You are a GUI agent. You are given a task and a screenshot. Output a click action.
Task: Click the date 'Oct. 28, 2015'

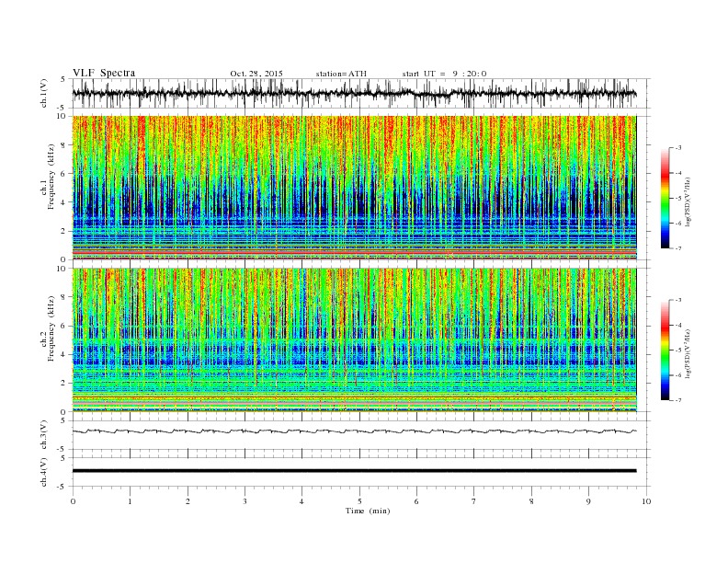(x=256, y=74)
